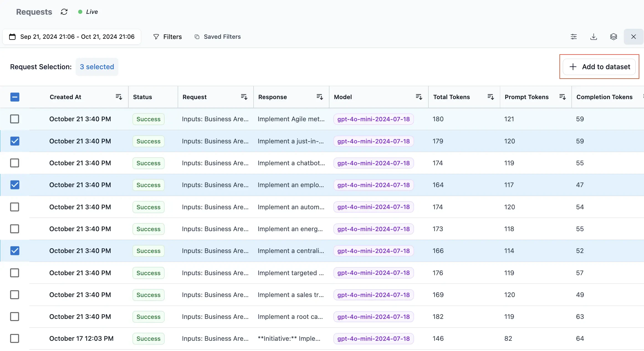Dismiss the selection with the X button
This screenshot has width=644, height=351.
tap(633, 37)
